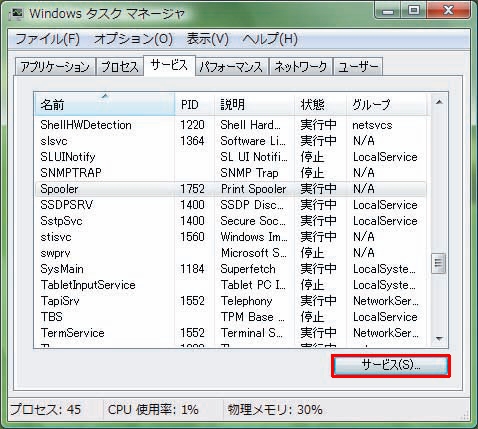Click the プロセス: 45 status bar entry
This screenshot has height=429, width=478.
point(46,409)
